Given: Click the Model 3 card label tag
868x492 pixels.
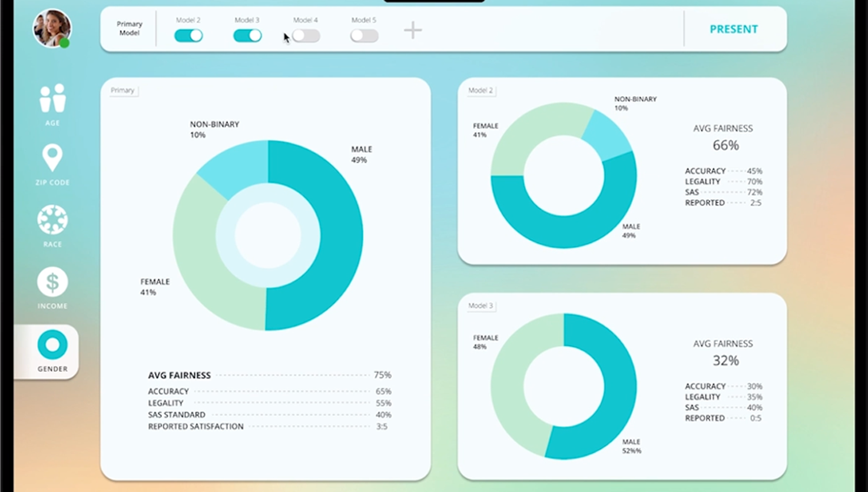Looking at the screenshot, I should [481, 306].
